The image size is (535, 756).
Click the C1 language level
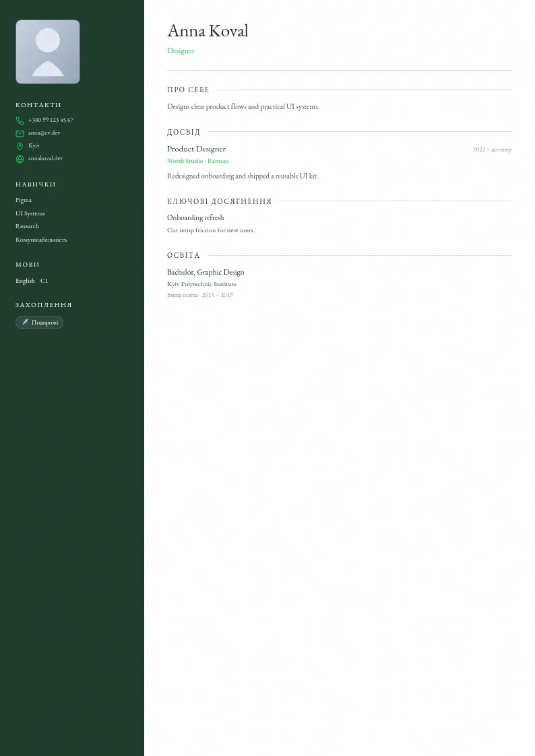(x=44, y=281)
